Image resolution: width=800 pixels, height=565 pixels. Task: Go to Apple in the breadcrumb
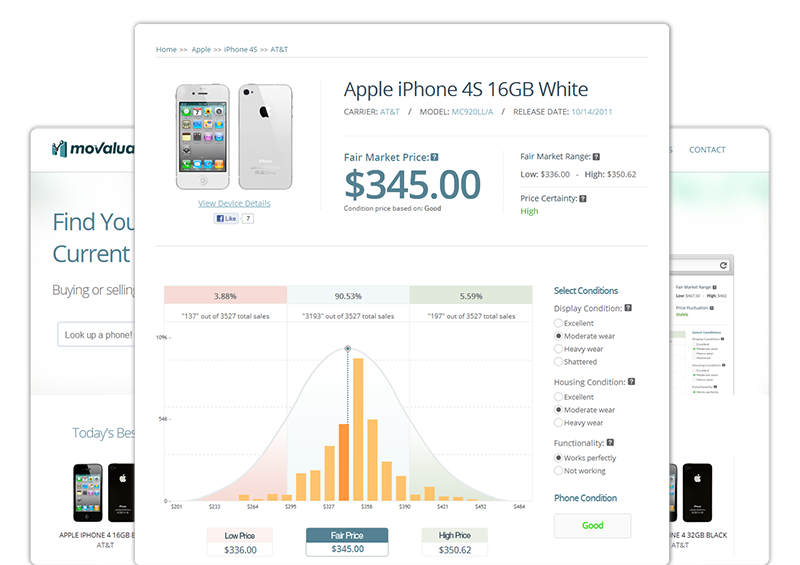(201, 49)
